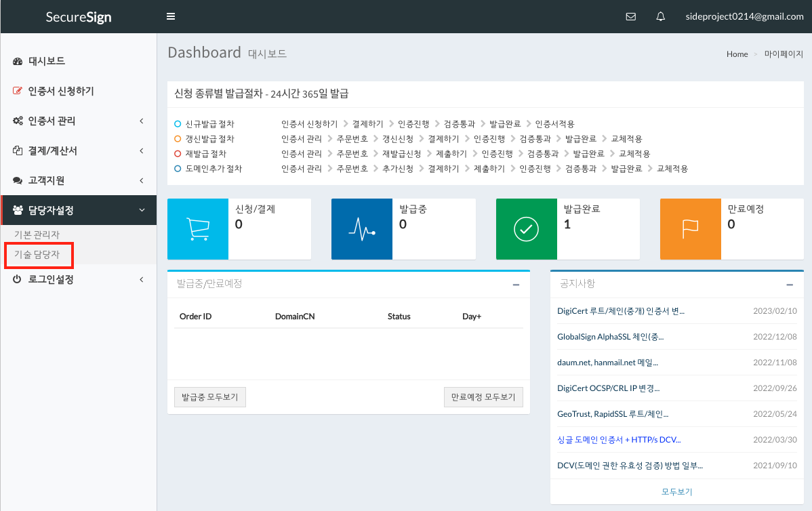Screen dimensions: 812x511
Task: Open the DCV(도메인 권한 유효성 검증) notice
Action: [630, 466]
